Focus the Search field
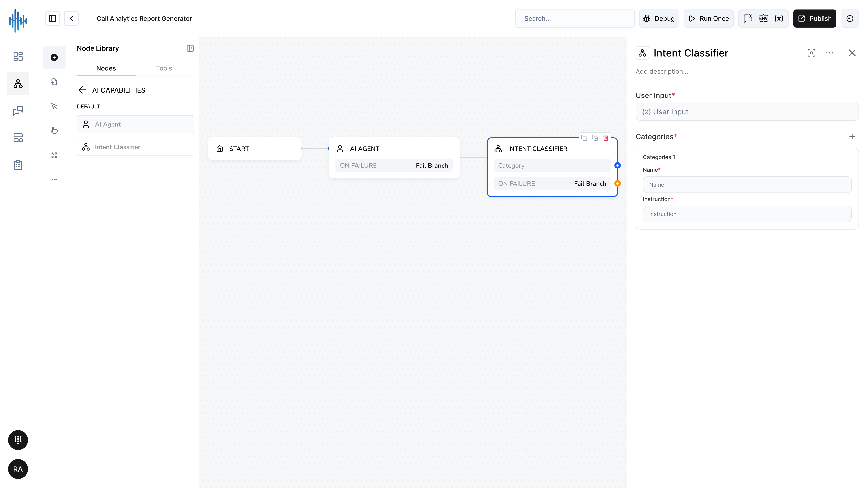This screenshot has width=868, height=488. click(x=575, y=19)
